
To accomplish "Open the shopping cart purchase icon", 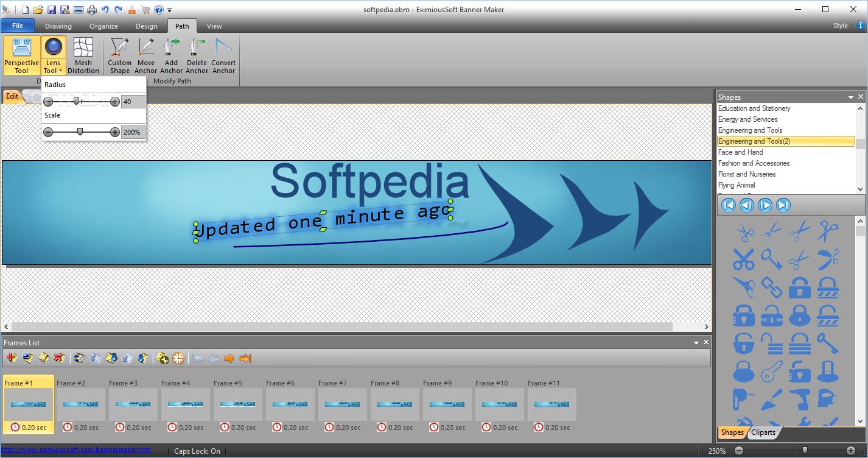I will (145, 10).
